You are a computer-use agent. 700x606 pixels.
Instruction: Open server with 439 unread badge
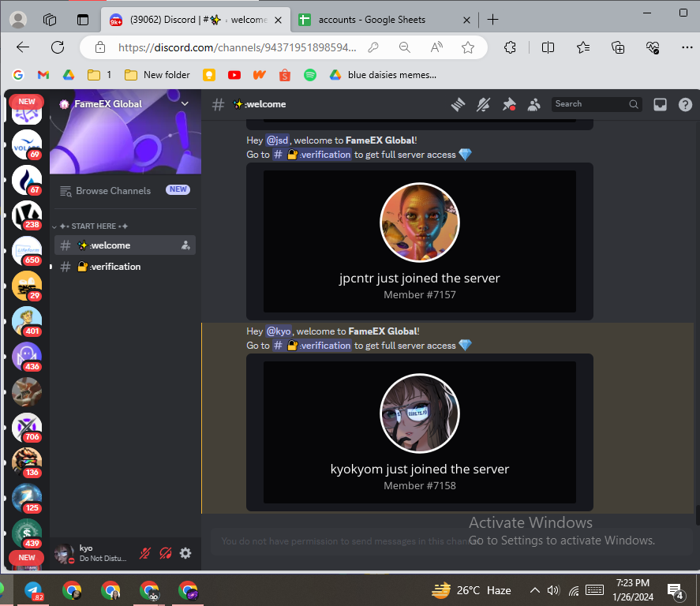click(27, 533)
